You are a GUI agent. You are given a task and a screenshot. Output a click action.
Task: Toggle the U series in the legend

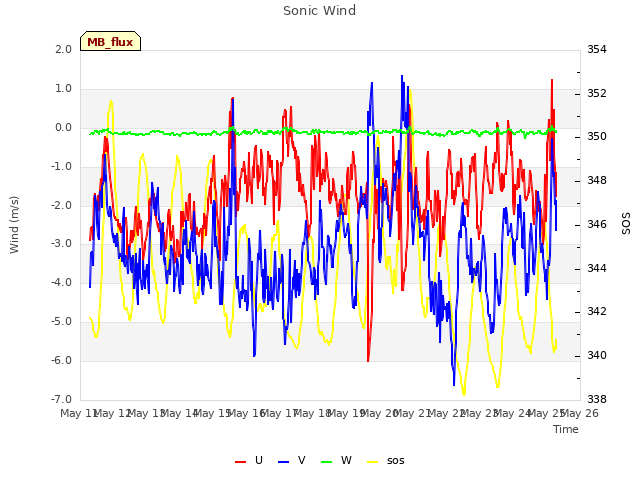pyautogui.click(x=249, y=460)
